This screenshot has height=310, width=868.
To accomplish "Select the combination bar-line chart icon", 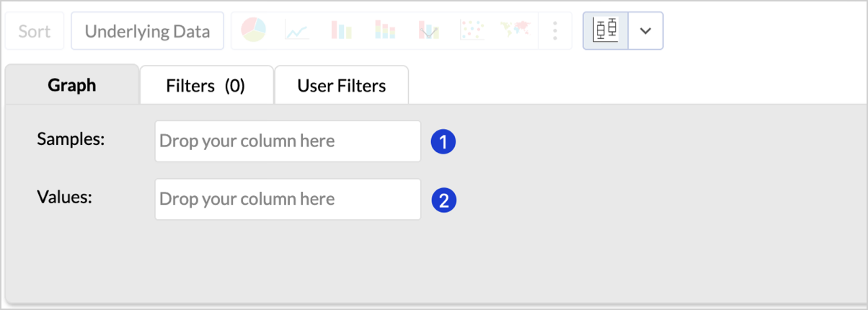I will pos(428,30).
